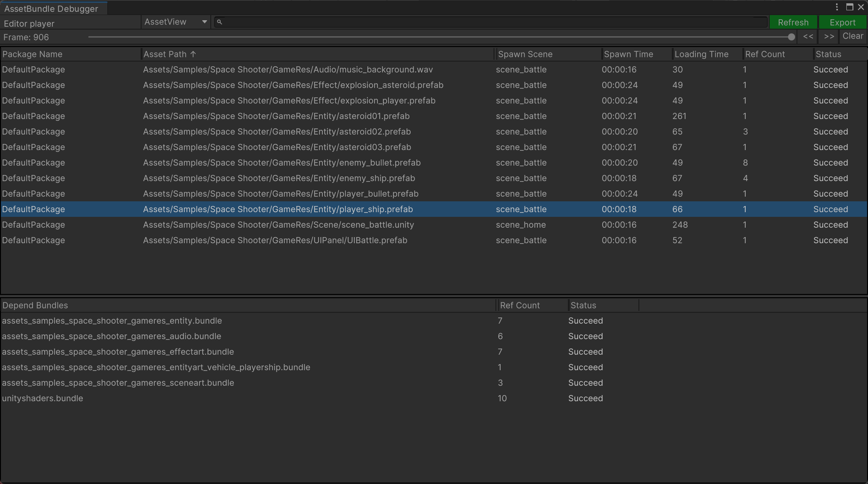Select the explosion_player.prefab row

[x=434, y=101]
